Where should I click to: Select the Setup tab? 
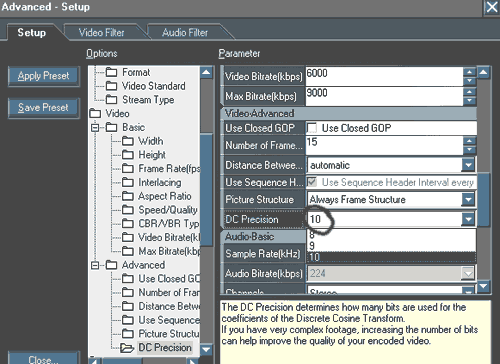[32, 32]
